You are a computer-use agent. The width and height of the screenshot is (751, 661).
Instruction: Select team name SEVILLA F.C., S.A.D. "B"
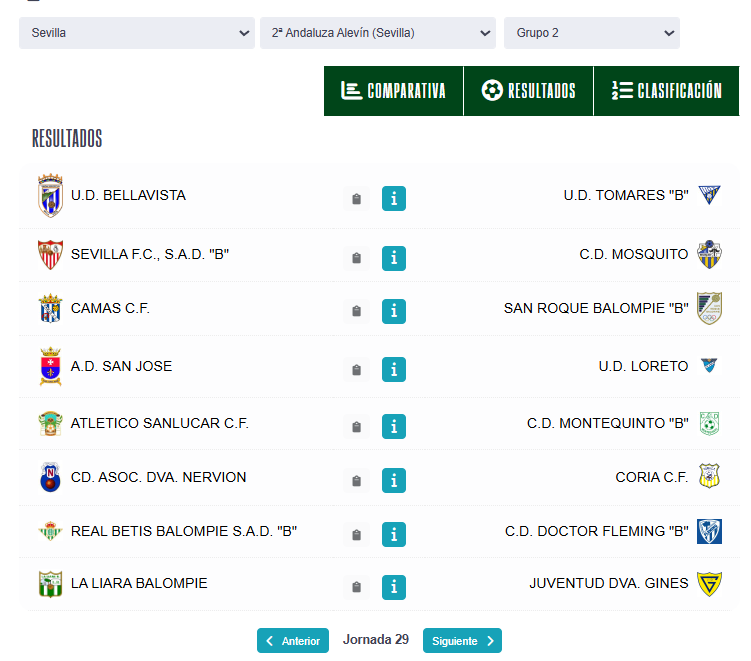pos(150,254)
